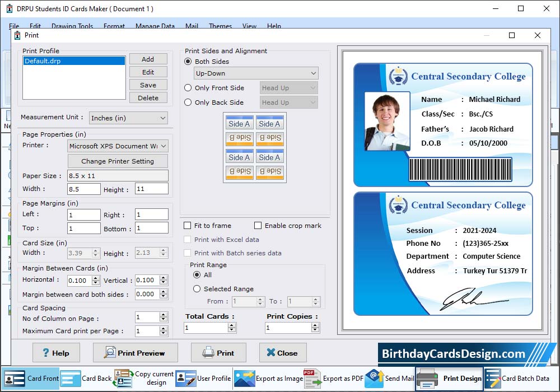Increase margin between card both sides
Viewport: 560px width, 392px height.
click(163, 292)
